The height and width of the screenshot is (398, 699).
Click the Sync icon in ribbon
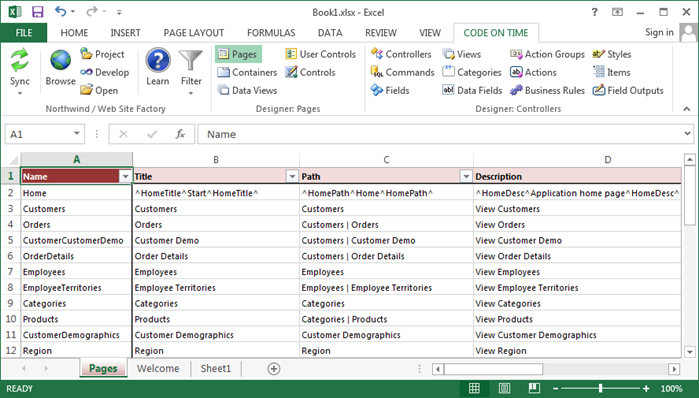[x=20, y=61]
